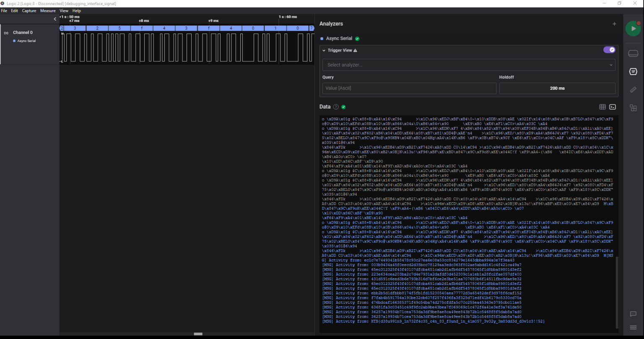The image size is (644, 339).
Task: Collapse the channel sidebar with arrow
Action: (x=55, y=19)
